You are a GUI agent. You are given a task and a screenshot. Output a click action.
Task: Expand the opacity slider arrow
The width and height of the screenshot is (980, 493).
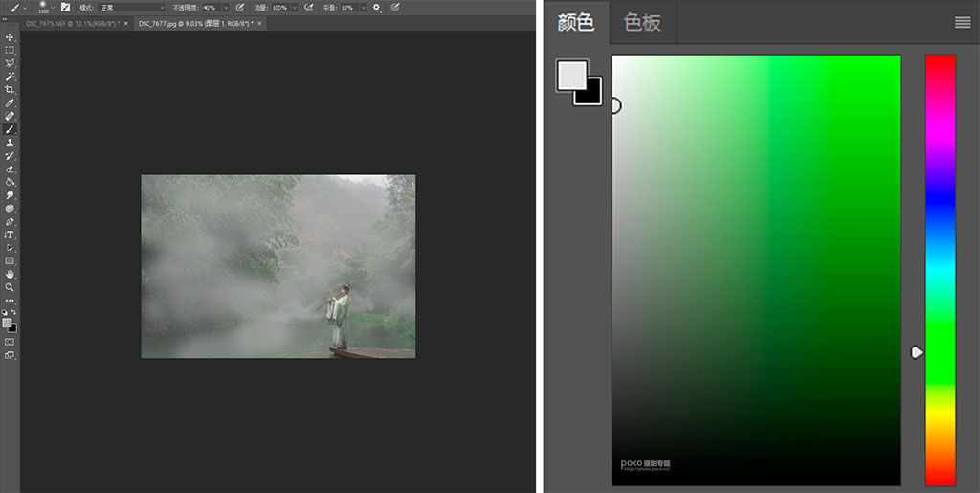coord(226,8)
